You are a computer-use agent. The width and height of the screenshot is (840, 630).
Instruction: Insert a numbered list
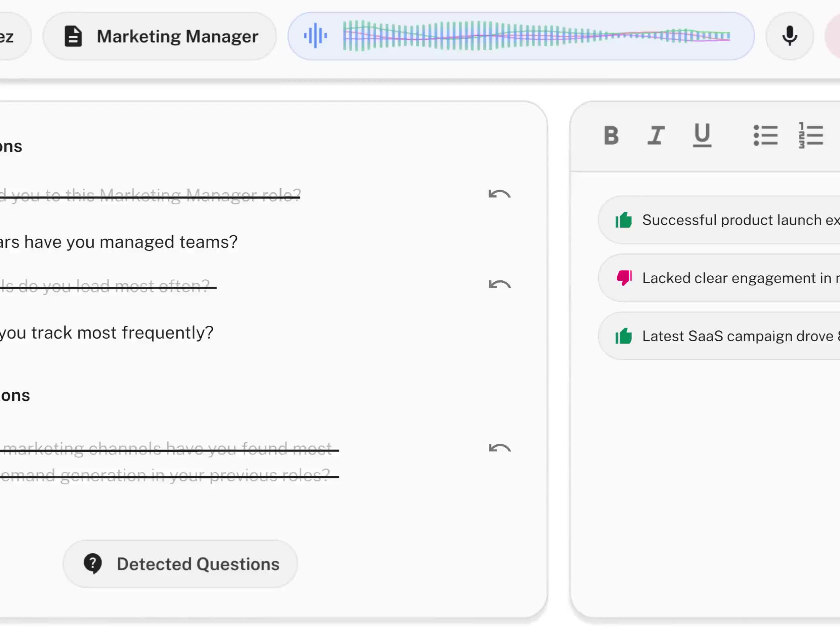click(x=810, y=135)
